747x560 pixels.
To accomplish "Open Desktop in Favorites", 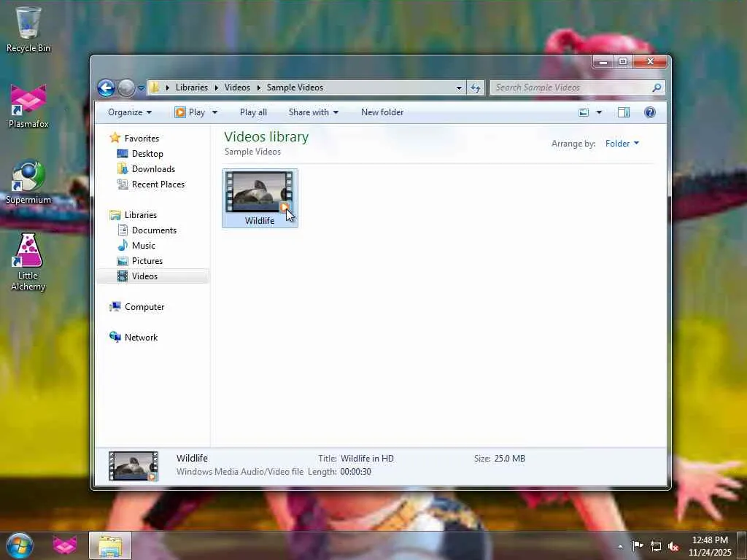I will click(147, 154).
